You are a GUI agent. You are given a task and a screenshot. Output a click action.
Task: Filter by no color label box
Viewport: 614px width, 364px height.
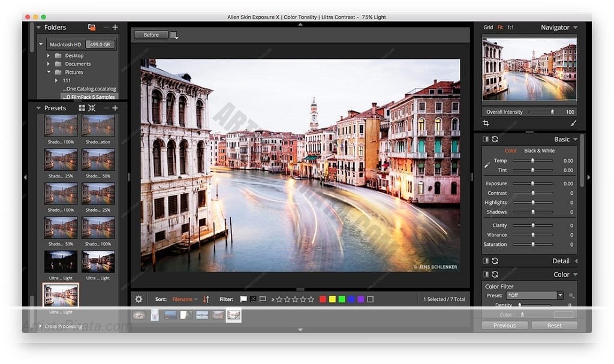pyautogui.click(x=371, y=299)
